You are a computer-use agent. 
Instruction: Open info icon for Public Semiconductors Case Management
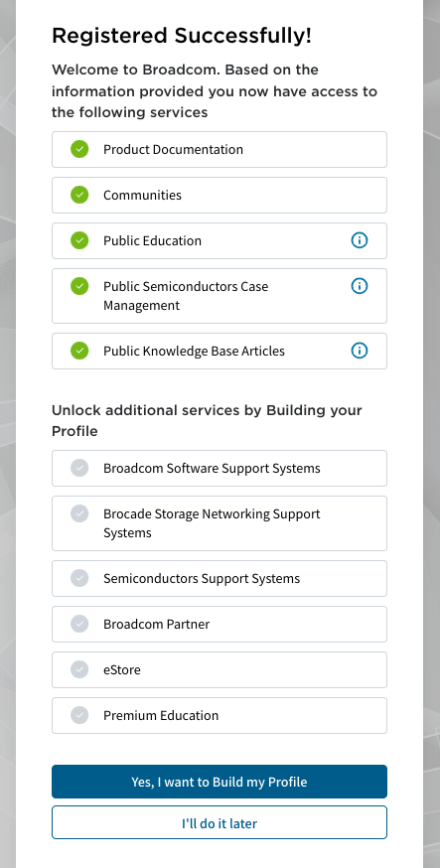click(360, 286)
